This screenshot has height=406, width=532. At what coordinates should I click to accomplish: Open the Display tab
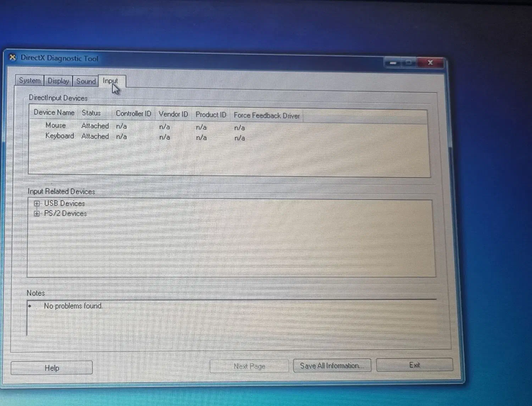pyautogui.click(x=59, y=81)
